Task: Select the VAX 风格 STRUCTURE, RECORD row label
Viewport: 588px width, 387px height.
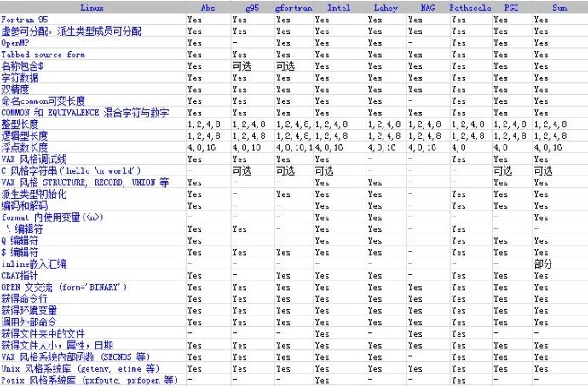Action: (85, 182)
